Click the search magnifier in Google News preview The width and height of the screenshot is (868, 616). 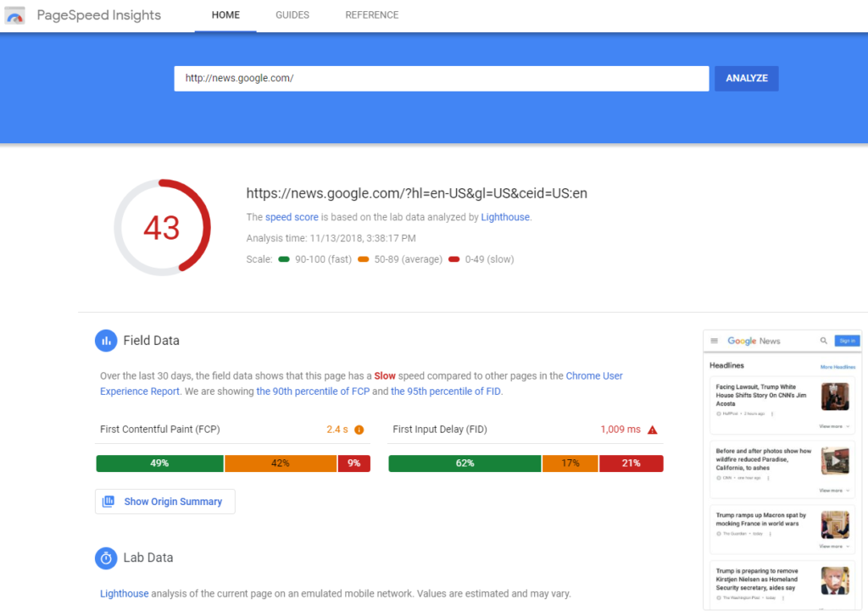click(824, 341)
